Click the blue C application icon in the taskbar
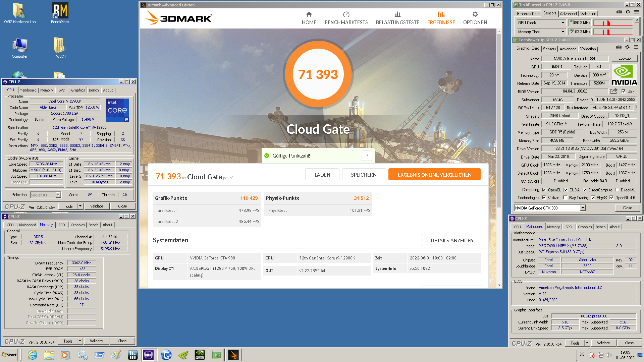The image size is (644, 362). click(166, 355)
